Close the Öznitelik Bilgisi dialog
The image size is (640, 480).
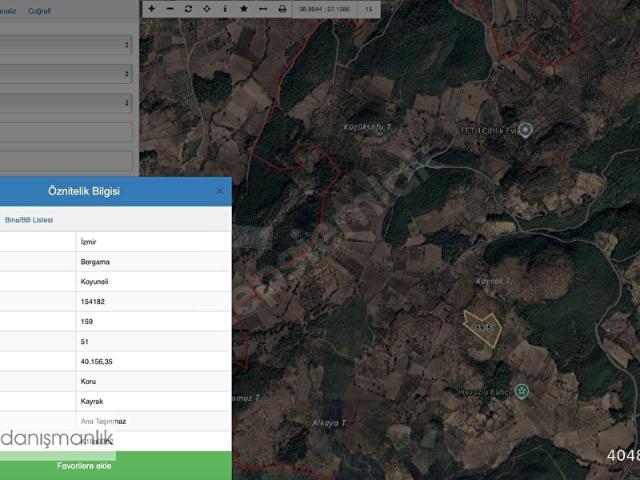coord(220,191)
